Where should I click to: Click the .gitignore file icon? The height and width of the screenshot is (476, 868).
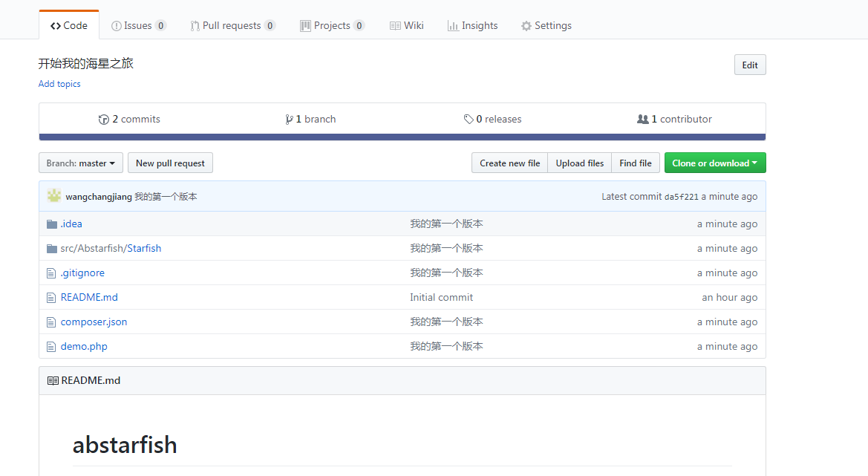pos(51,273)
